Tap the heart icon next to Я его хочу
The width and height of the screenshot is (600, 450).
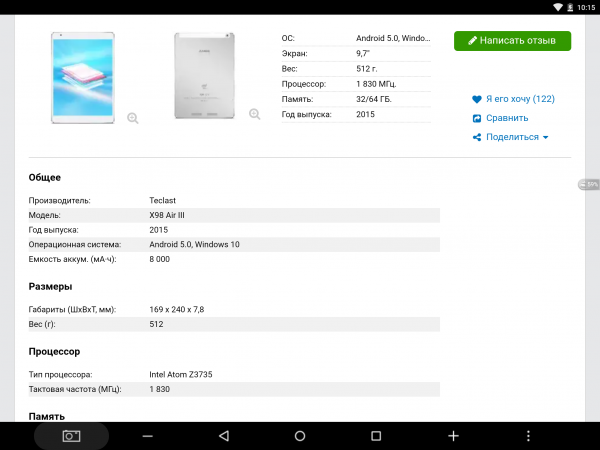(x=477, y=99)
